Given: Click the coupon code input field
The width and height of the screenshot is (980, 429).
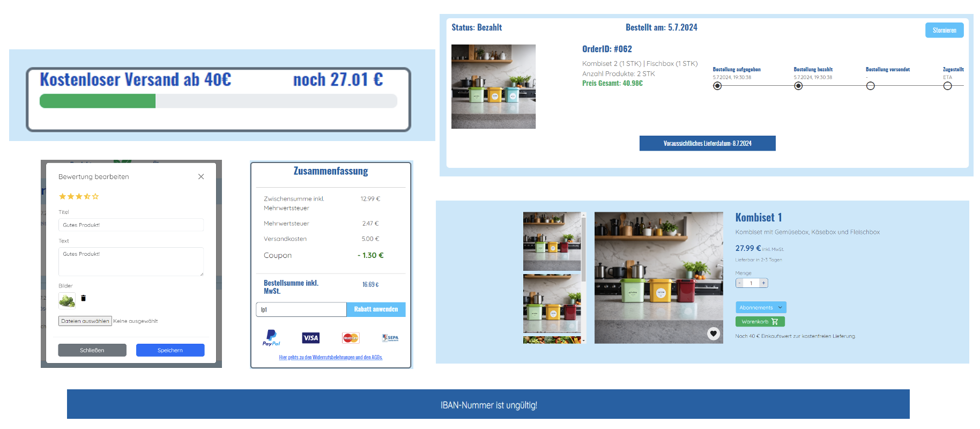Looking at the screenshot, I should 301,309.
